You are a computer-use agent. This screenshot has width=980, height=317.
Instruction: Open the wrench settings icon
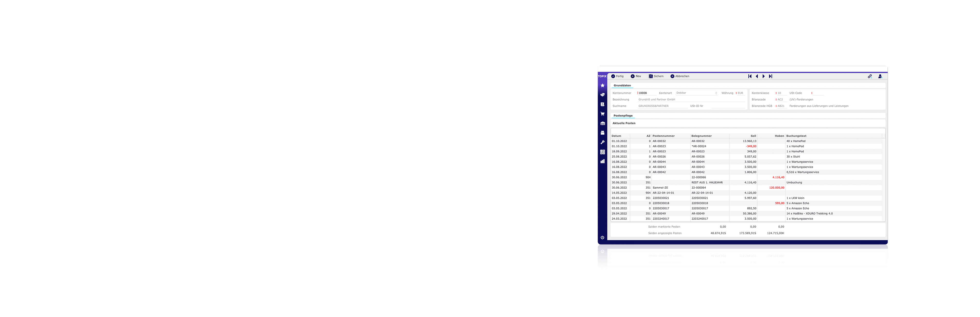[x=602, y=142]
